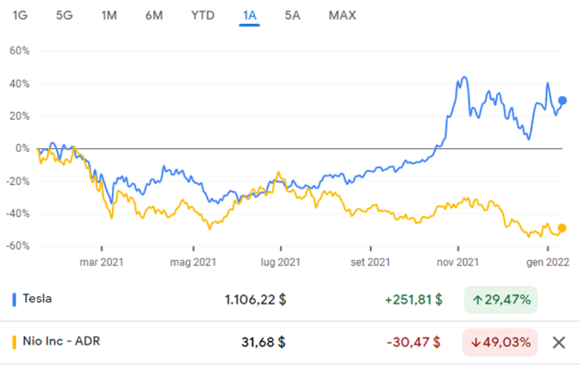Image resolution: width=588 pixels, height=370 pixels.
Task: Select the 5G time range tab
Action: (65, 16)
